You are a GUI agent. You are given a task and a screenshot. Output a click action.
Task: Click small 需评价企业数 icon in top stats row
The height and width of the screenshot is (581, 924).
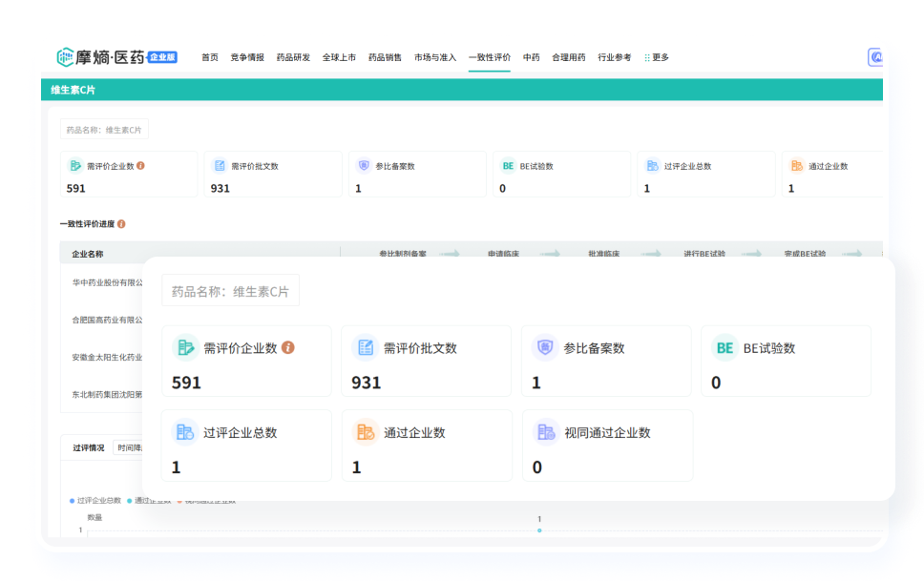point(75,166)
